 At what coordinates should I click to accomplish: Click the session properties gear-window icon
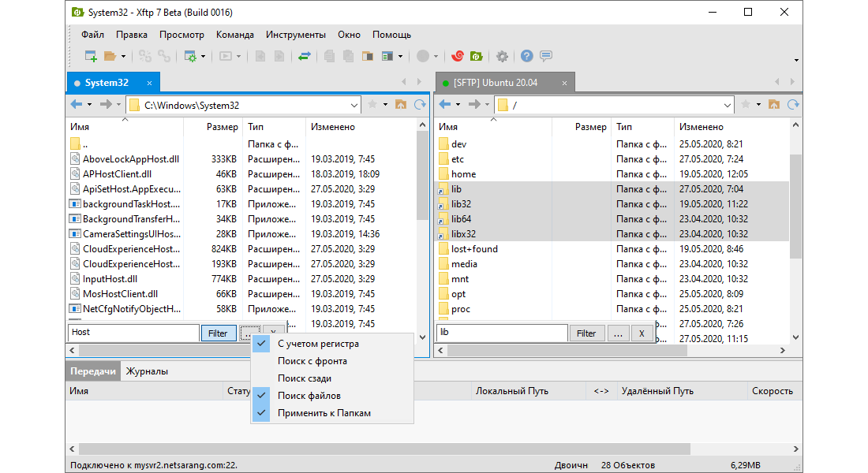click(x=190, y=56)
